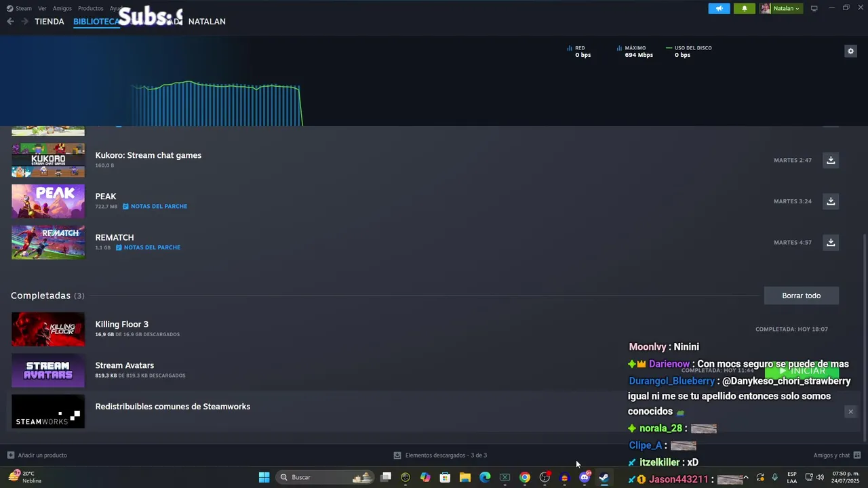Click the MARTES 2:47 scheduled time
Viewport: 868px width, 488px height.
point(793,161)
